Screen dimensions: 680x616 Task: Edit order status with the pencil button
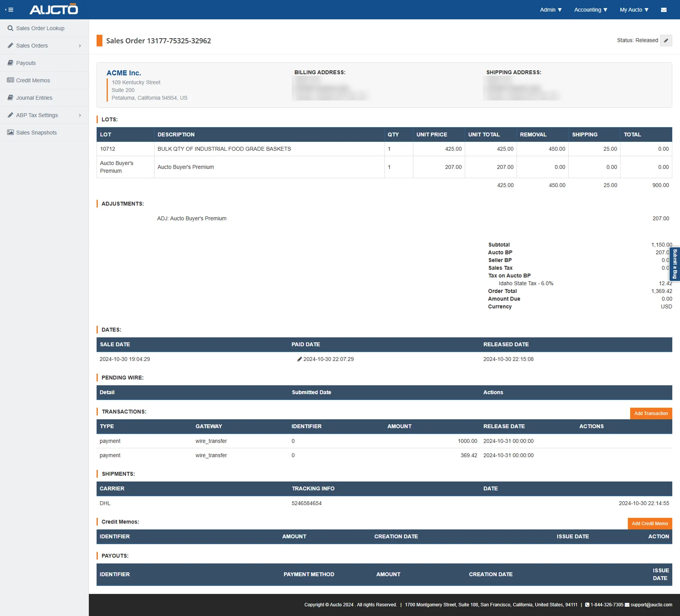point(666,41)
